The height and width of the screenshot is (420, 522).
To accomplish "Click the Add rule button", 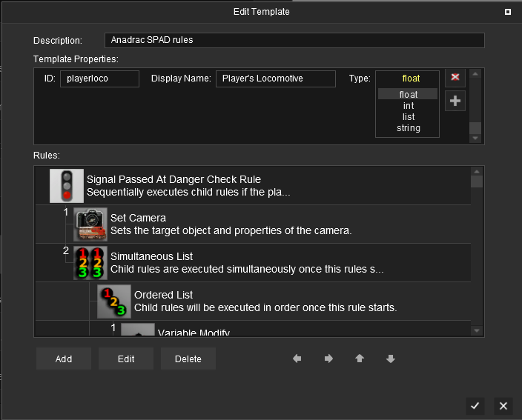I will (64, 359).
